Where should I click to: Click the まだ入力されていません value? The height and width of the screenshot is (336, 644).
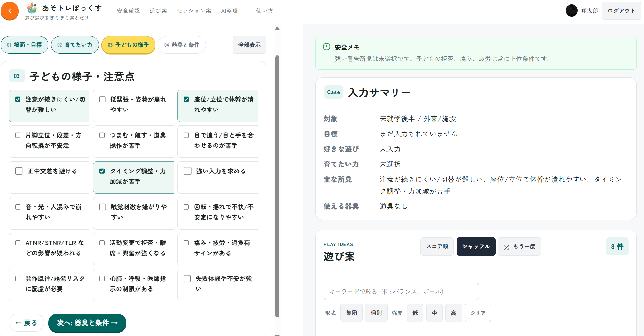[418, 134]
